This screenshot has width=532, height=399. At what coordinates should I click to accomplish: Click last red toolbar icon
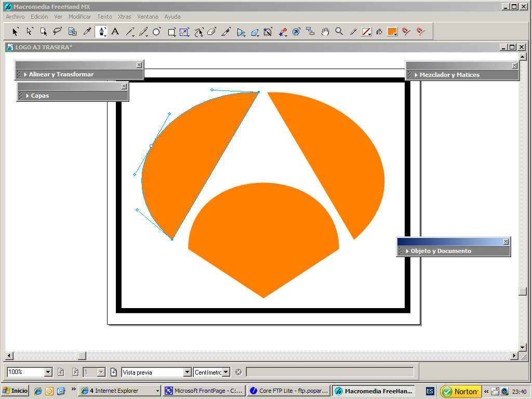point(421,32)
